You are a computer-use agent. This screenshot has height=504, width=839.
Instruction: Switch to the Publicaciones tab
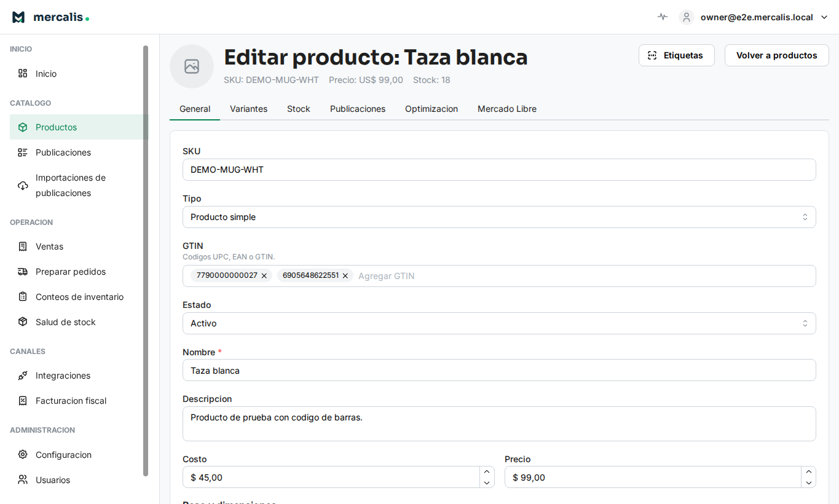[x=358, y=109]
